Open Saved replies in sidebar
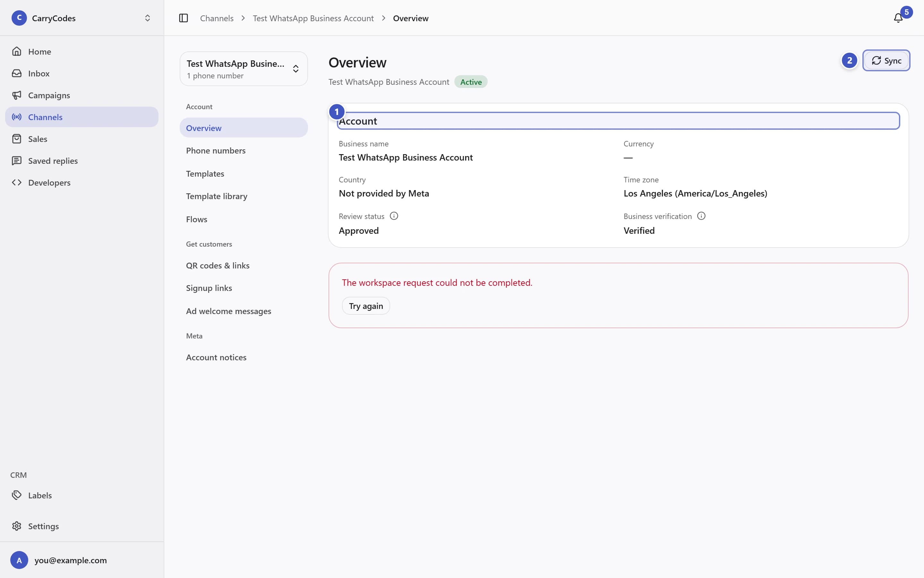 tap(82, 161)
